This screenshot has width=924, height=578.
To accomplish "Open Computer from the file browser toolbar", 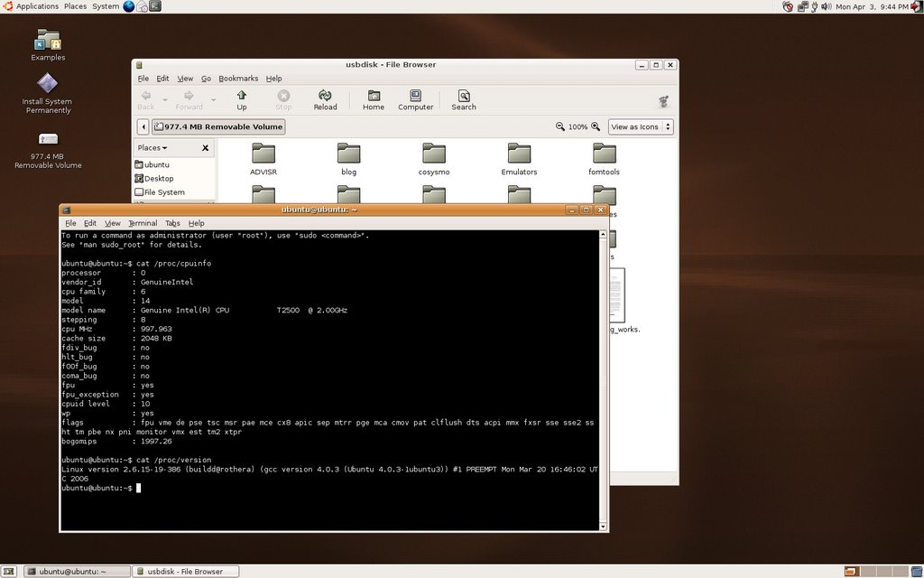I will [415, 99].
